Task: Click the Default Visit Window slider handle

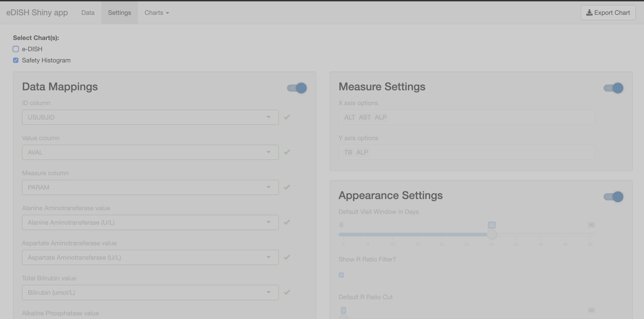Action: pos(492,235)
